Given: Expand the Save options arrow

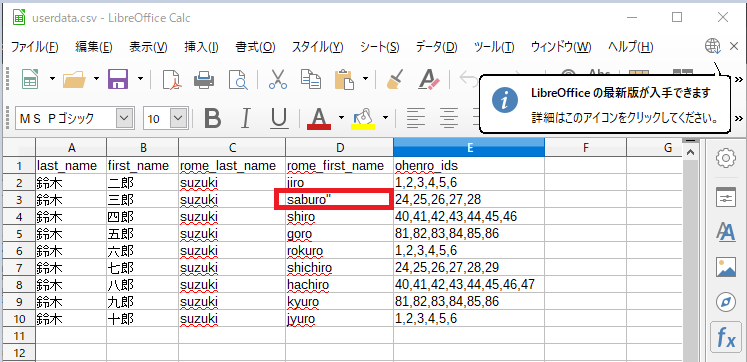Looking at the screenshot, I should tap(140, 79).
